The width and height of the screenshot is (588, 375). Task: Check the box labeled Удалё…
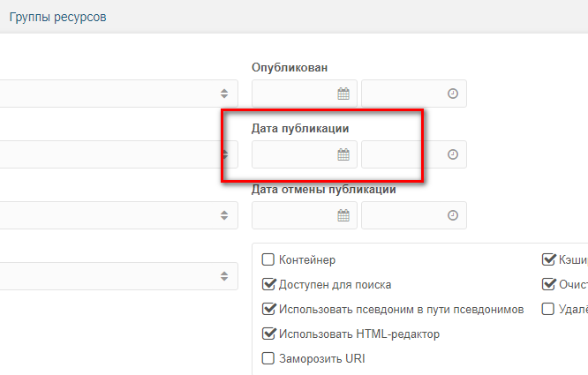(547, 310)
